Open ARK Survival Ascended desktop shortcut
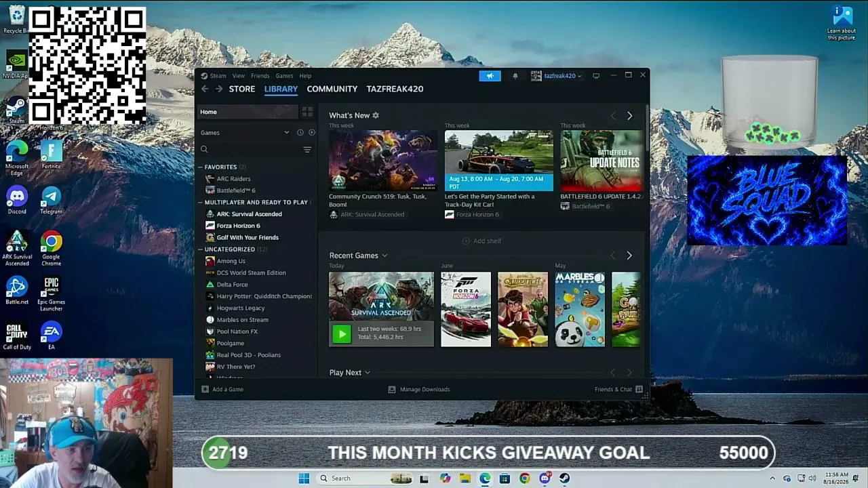This screenshot has width=868, height=488. [x=17, y=248]
